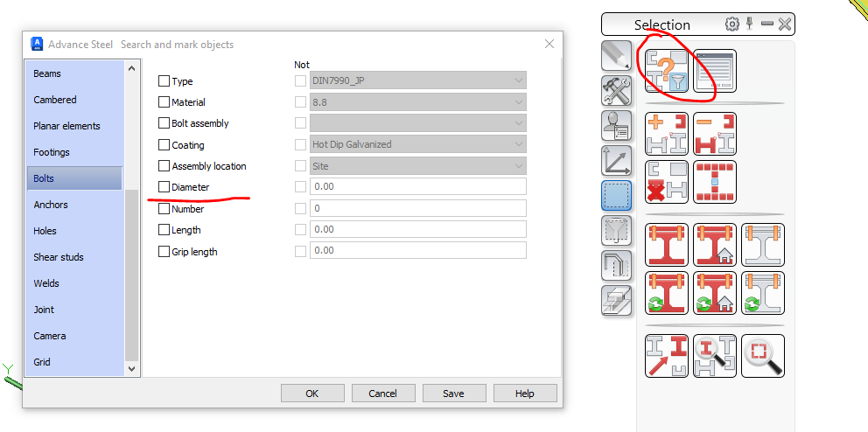The height and width of the screenshot is (432, 868).
Task: Click the Grip length value field
Action: 418,250
